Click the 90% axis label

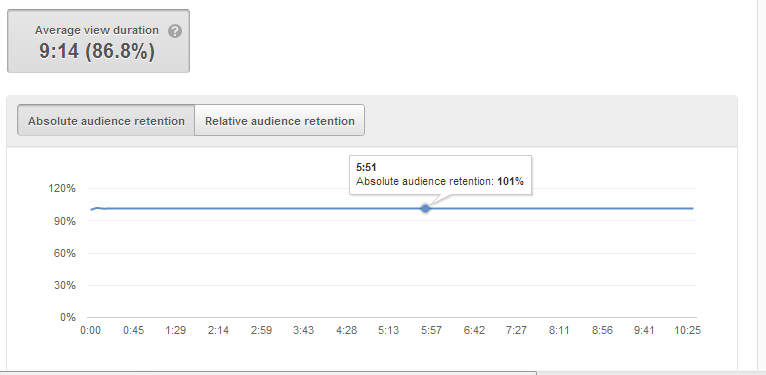pos(64,221)
